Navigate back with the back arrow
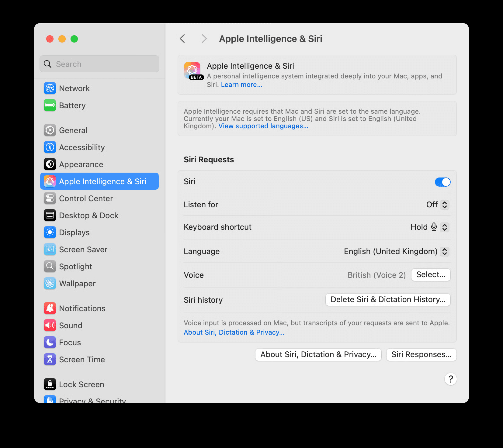 point(182,39)
